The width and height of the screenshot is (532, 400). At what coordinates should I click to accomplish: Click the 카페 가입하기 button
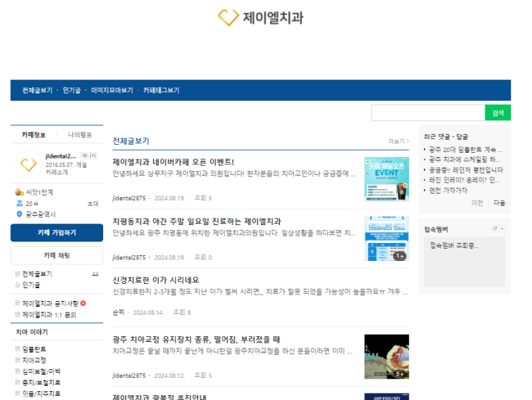(57, 232)
